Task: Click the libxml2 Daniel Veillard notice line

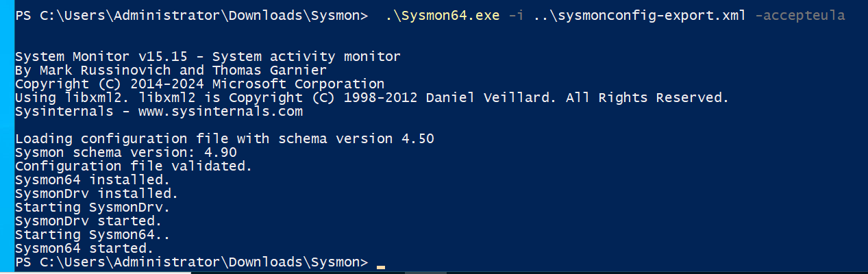Action: click(371, 97)
